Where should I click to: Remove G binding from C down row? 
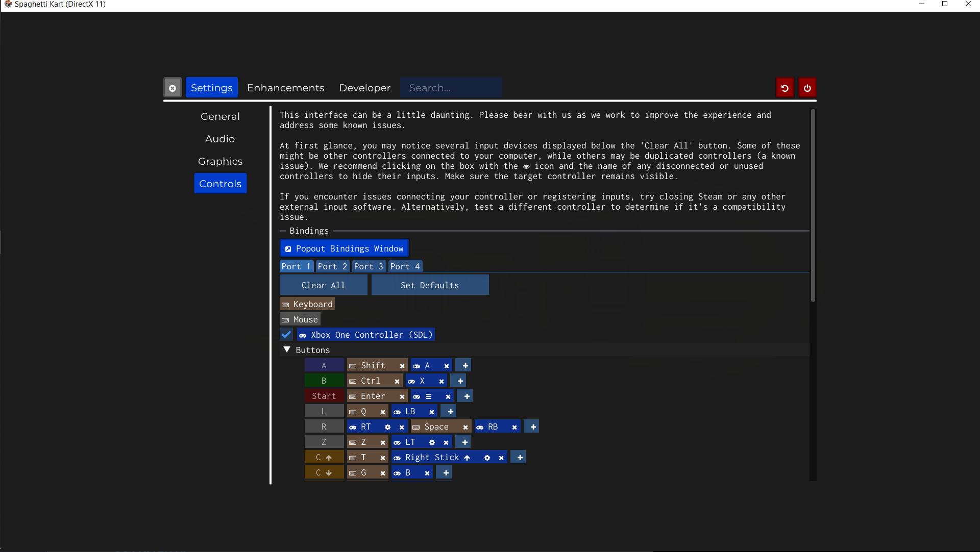point(383,473)
